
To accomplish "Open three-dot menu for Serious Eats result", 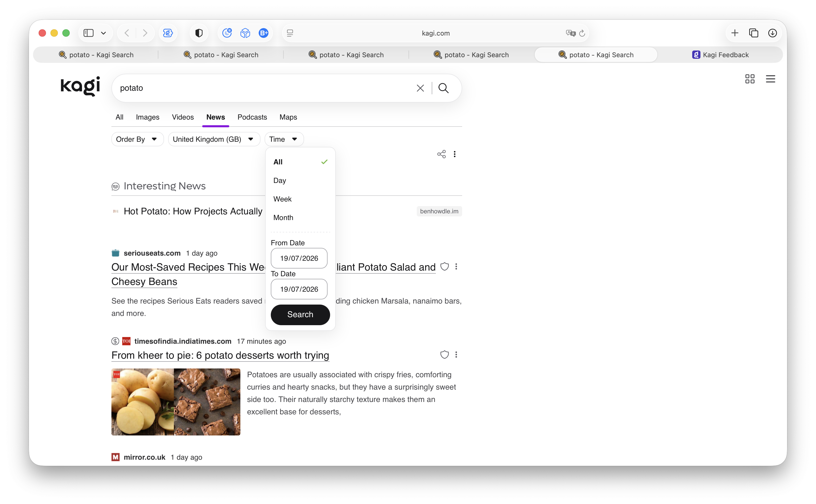I will coord(456,267).
